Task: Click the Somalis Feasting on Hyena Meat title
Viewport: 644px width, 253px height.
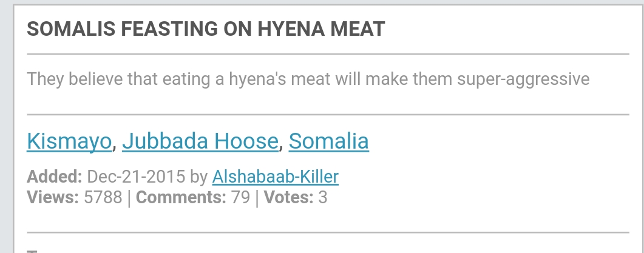Action: [206, 29]
